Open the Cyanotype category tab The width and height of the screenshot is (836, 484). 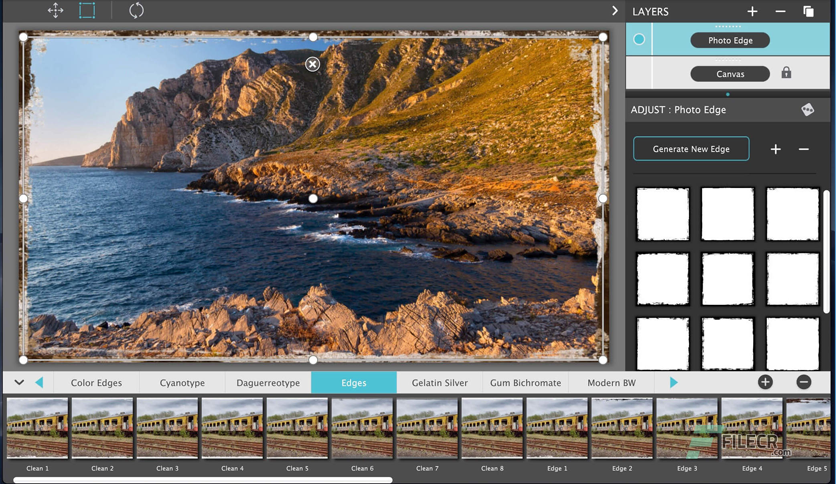[182, 383]
